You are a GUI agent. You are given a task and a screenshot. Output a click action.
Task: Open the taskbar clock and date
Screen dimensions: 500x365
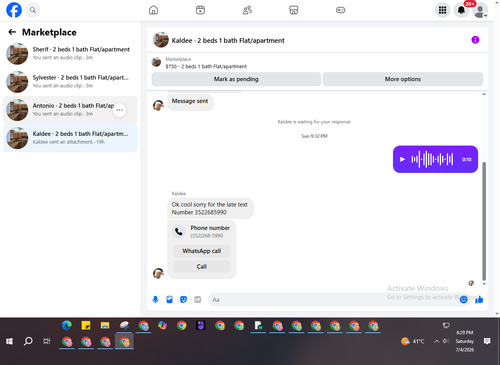point(465,341)
